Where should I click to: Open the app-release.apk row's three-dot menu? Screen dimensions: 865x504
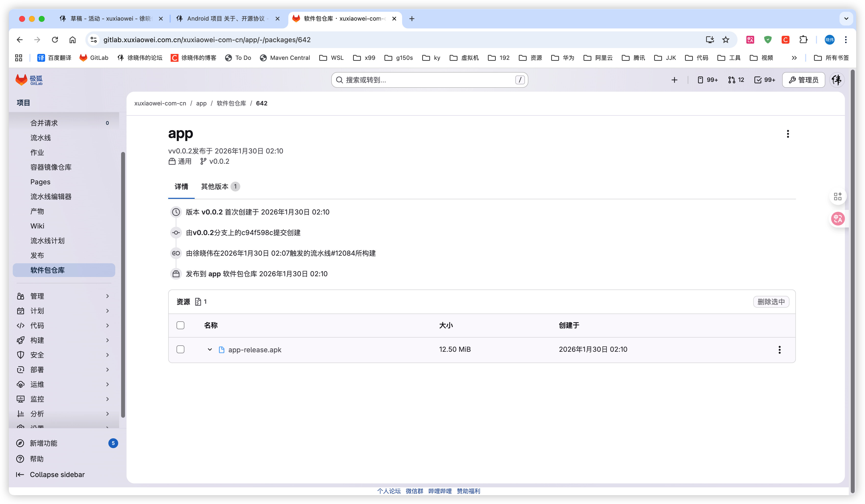pyautogui.click(x=779, y=350)
